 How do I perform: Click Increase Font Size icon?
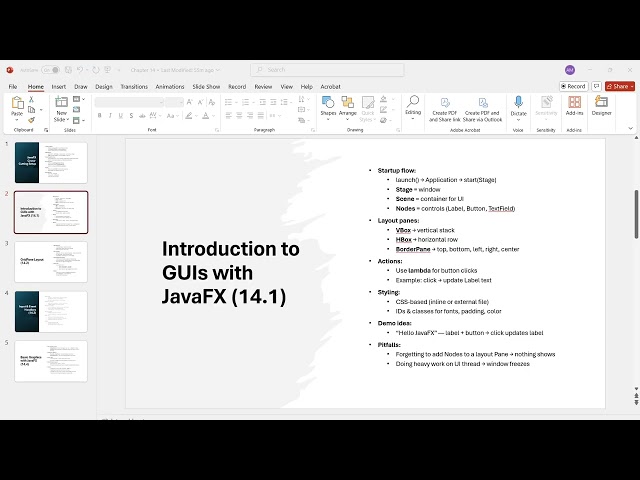[x=190, y=102]
